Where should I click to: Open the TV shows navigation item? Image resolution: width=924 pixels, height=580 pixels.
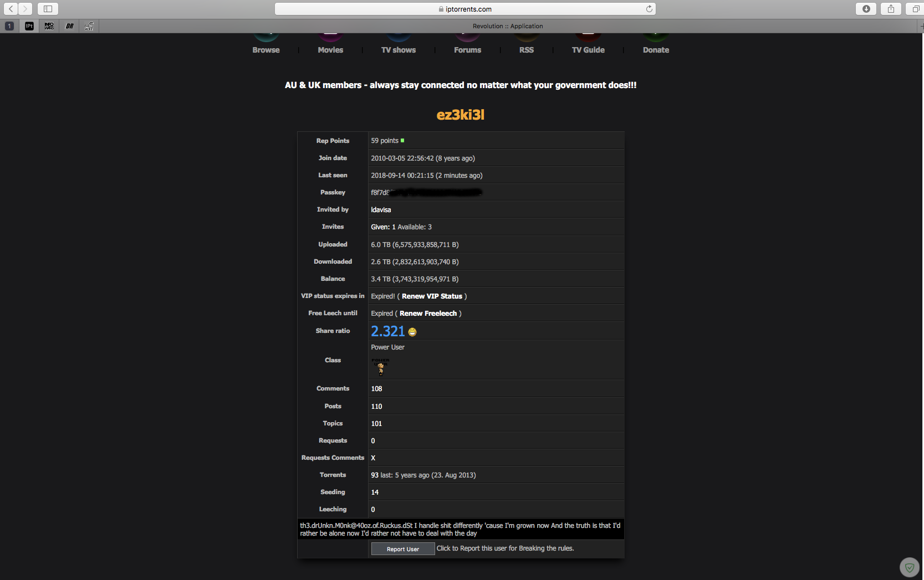pyautogui.click(x=399, y=50)
